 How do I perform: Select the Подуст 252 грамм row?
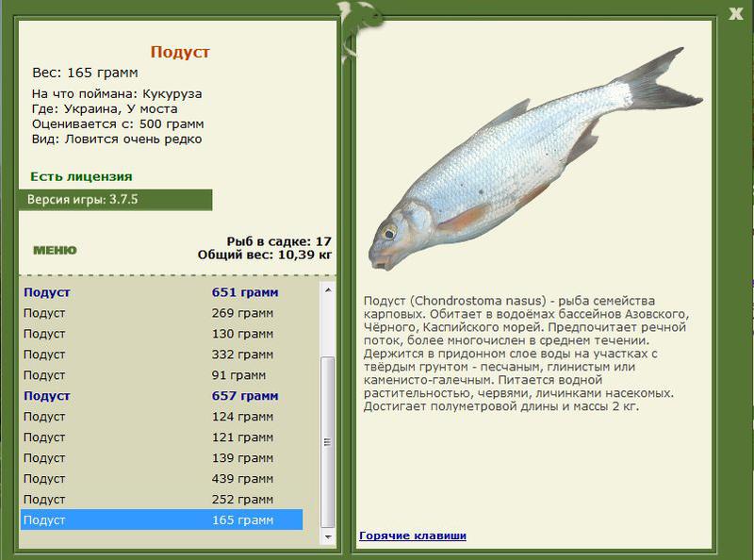pos(161,499)
